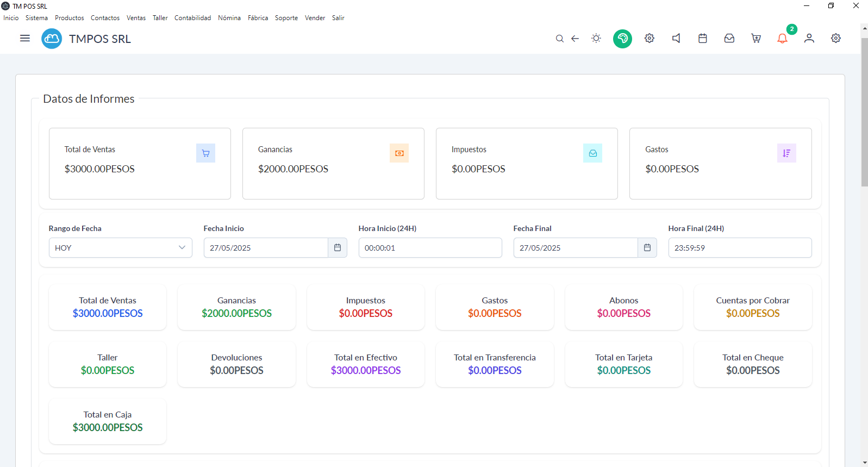Screen dimensions: 868x467
Task: Click the Hora Final time field
Action: click(740, 248)
